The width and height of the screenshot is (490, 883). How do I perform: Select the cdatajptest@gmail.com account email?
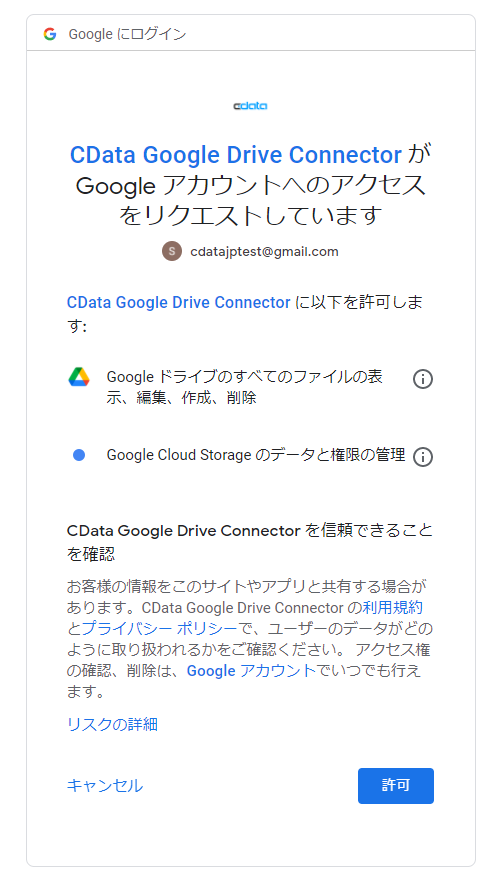264,251
